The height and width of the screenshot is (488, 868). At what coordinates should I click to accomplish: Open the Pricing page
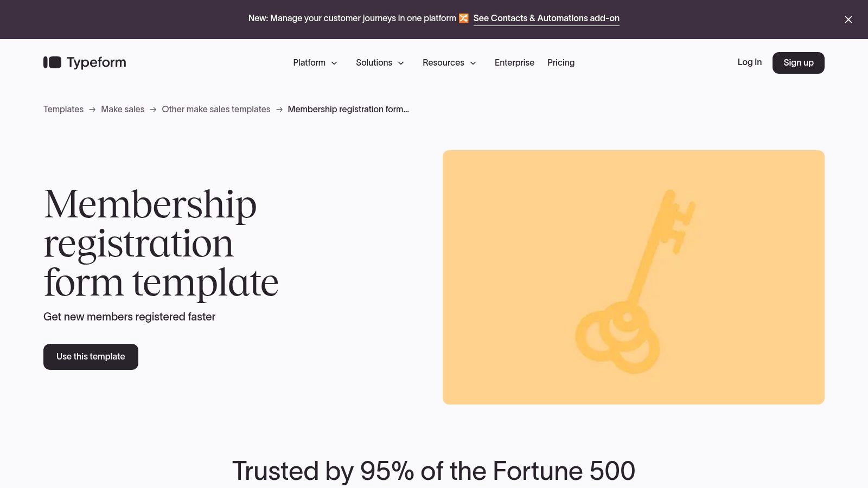click(x=561, y=62)
